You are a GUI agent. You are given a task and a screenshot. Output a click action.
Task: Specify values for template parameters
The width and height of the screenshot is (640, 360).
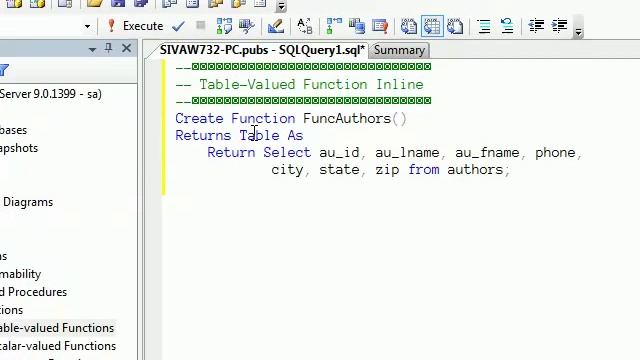[304, 26]
